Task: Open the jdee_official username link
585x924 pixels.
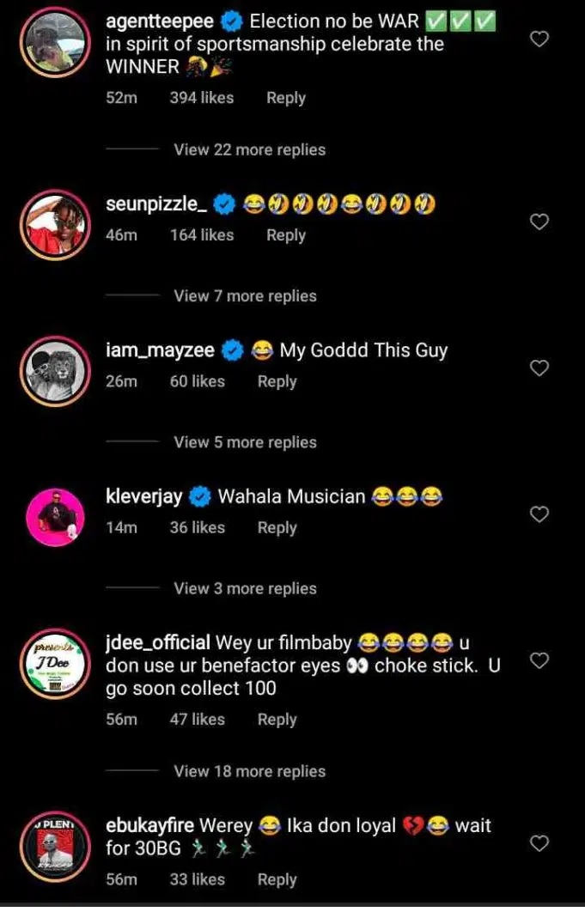Action: (157, 642)
